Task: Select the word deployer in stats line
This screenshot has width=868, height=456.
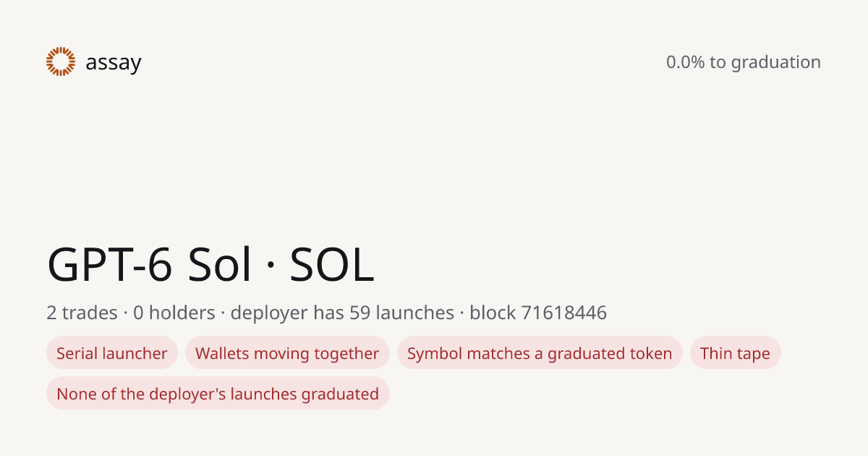Action: click(x=268, y=313)
